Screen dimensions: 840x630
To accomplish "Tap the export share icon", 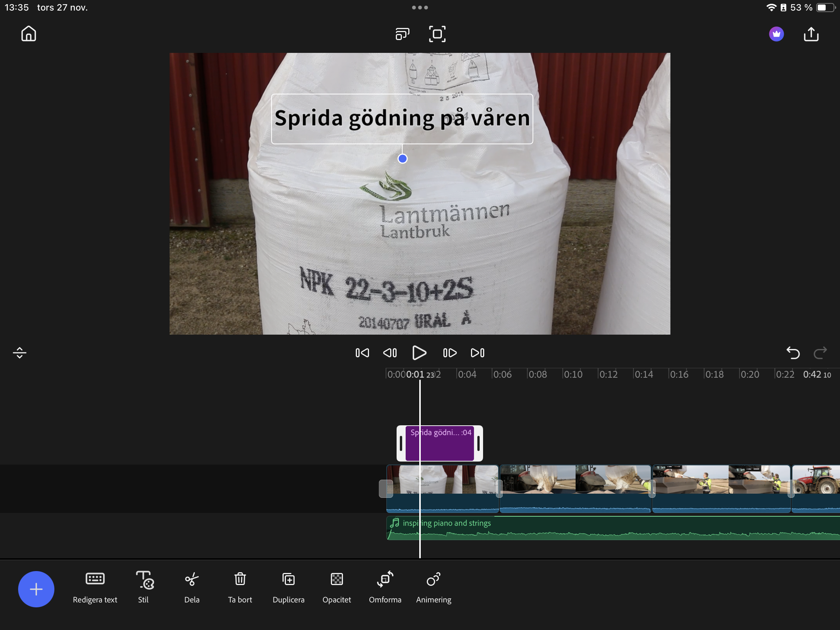I will (x=811, y=34).
